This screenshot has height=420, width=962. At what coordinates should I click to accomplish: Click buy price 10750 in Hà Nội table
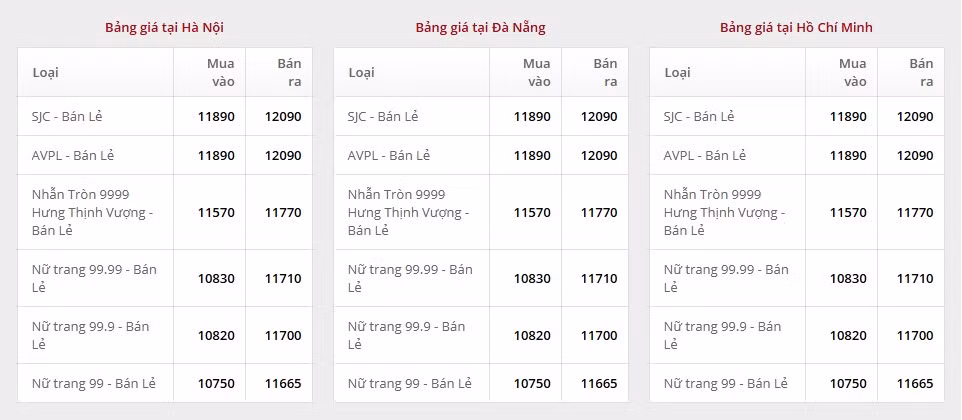click(217, 384)
